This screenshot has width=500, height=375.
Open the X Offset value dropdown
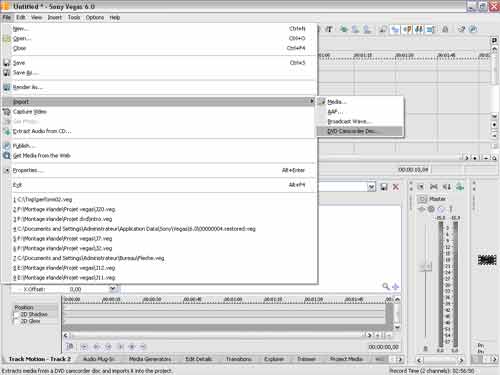coord(113,289)
